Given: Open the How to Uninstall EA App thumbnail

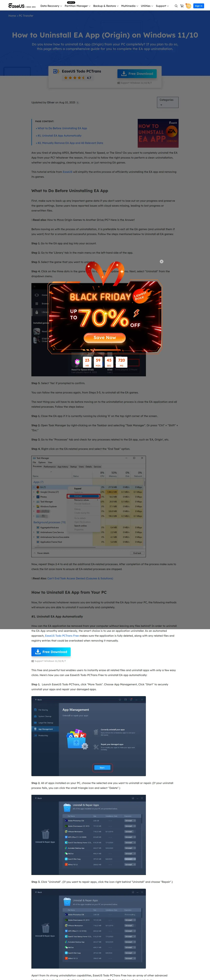Looking at the screenshot, I should point(158,133).
